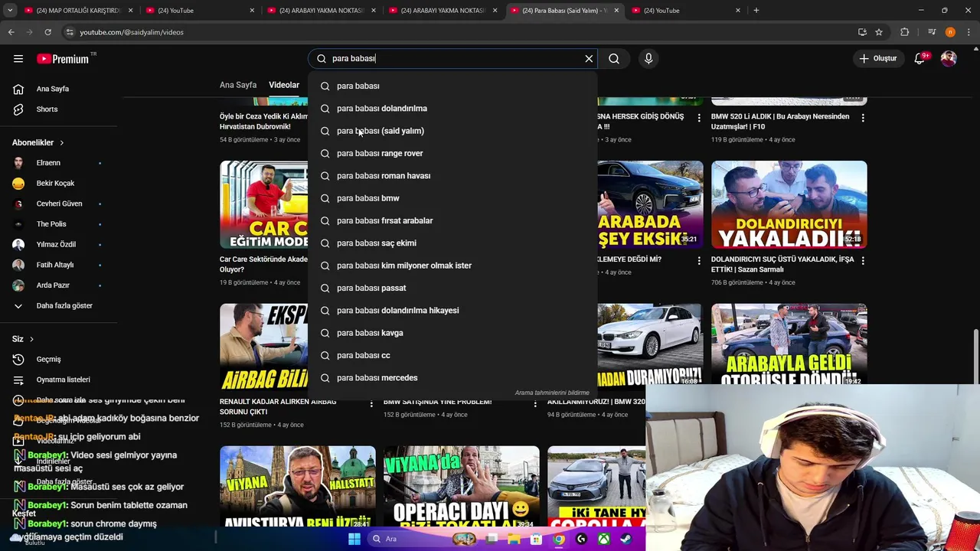The image size is (980, 551).
Task: Open Shorts in the sidebar
Action: click(47, 109)
